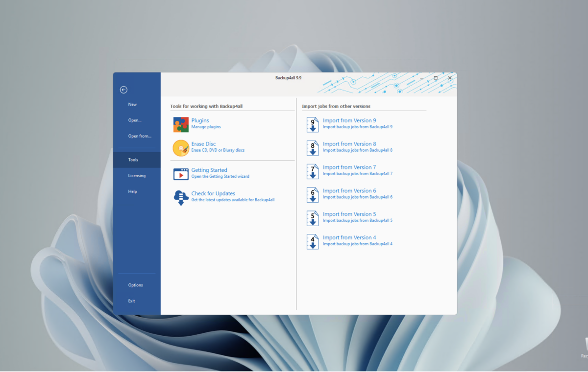Screen dimensions: 588x372
Task: Click the back arrow in the blue sidebar
Action: [x=123, y=90]
